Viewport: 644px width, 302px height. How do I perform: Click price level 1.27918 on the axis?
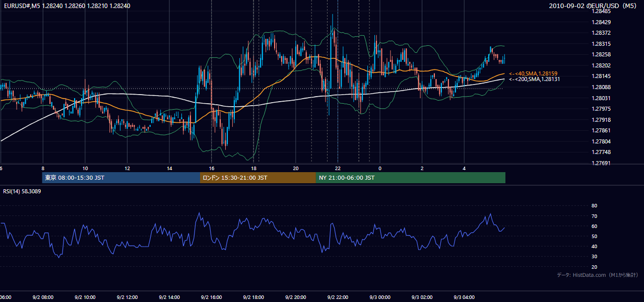pyautogui.click(x=601, y=120)
